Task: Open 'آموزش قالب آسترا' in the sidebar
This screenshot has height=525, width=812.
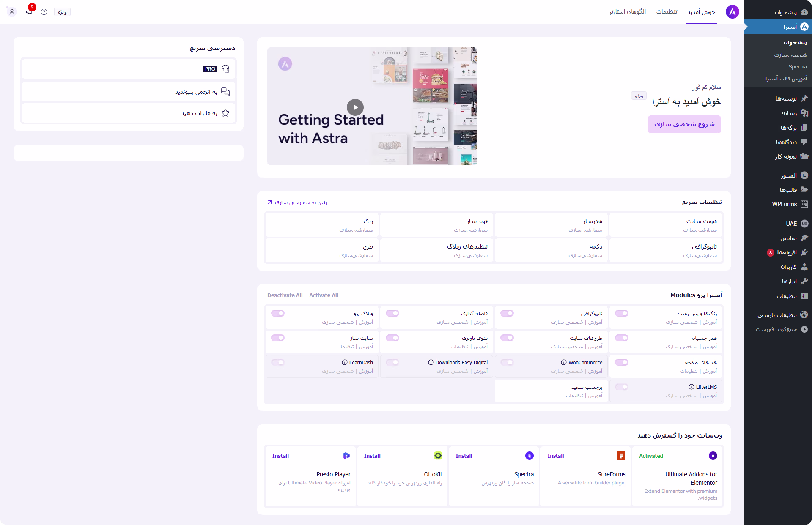Action: (x=786, y=79)
